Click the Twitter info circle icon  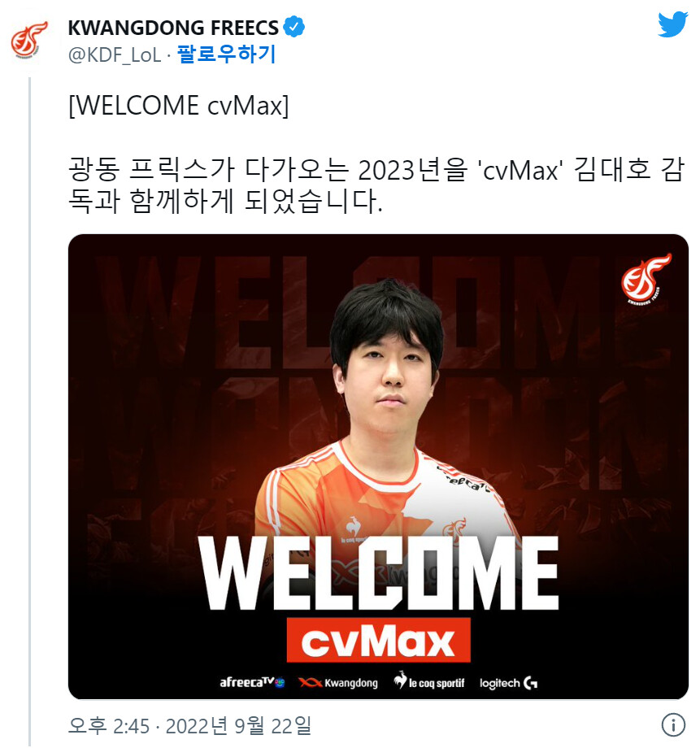coord(673,725)
